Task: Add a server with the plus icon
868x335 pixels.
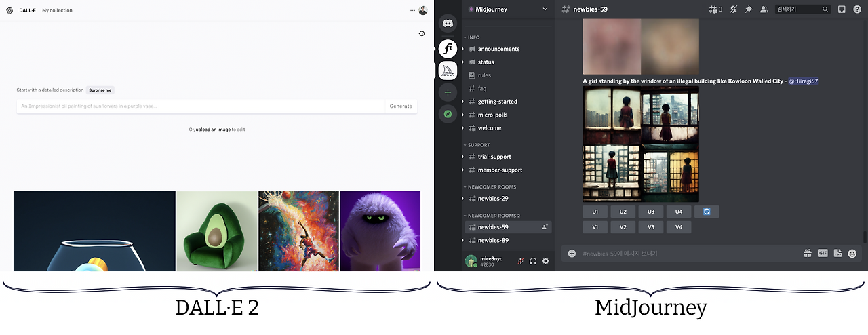Action: point(448,92)
